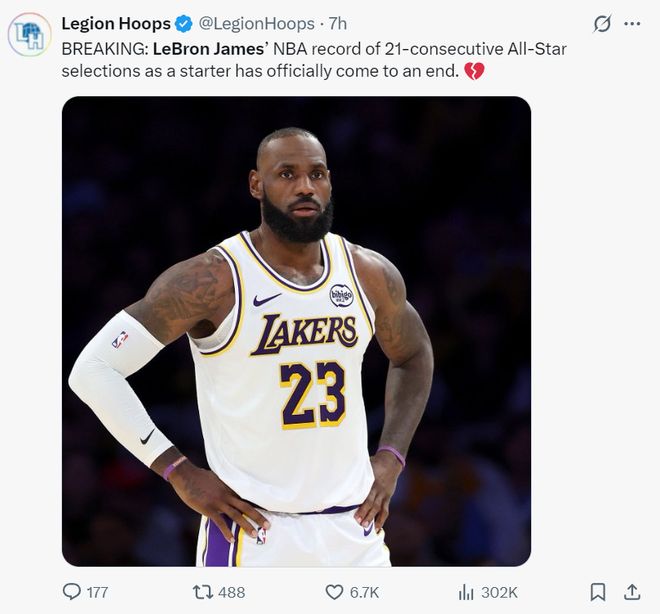Open the Grok explain post icon
This screenshot has height=614, width=660.
pos(602,24)
